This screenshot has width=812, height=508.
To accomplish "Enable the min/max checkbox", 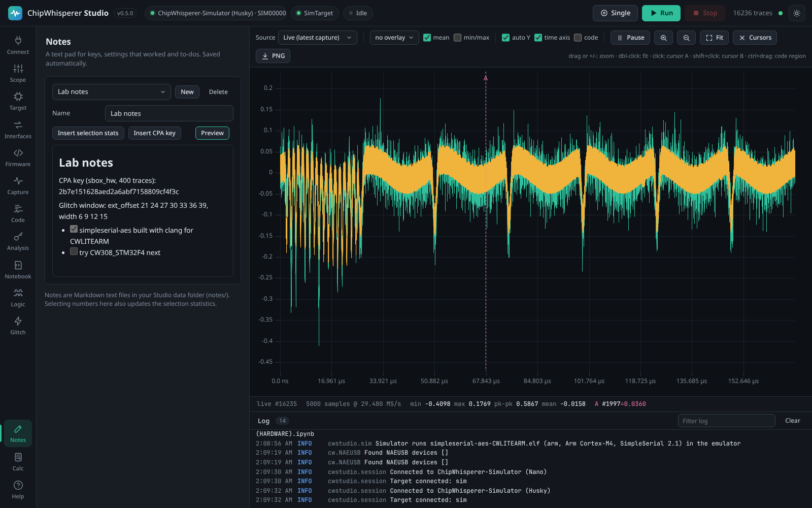I will pyautogui.click(x=457, y=38).
